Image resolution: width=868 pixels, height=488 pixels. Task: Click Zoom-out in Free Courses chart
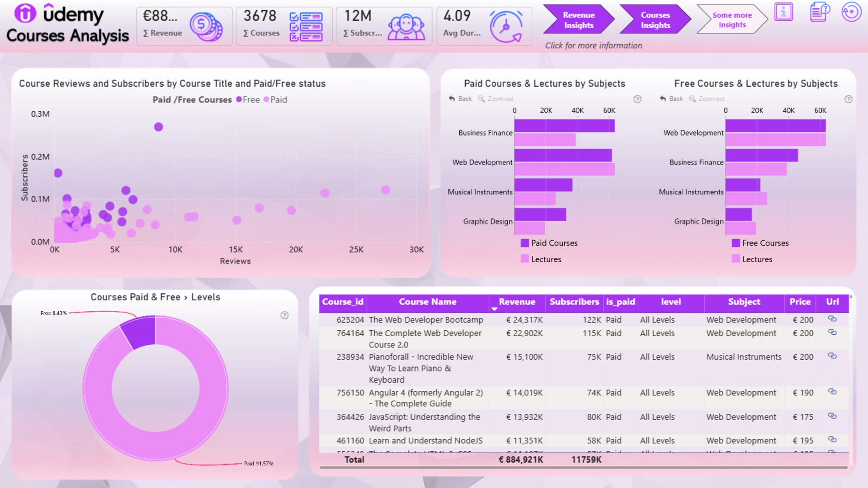pos(707,99)
